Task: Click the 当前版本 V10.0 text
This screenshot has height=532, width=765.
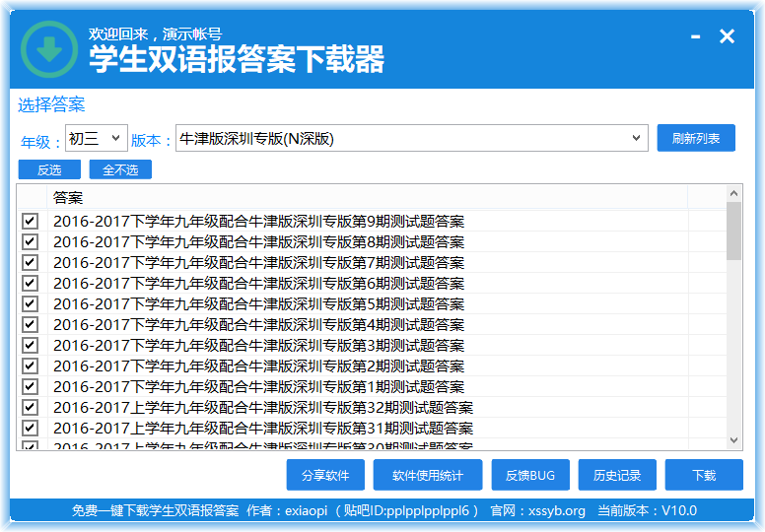Action: [x=647, y=510]
